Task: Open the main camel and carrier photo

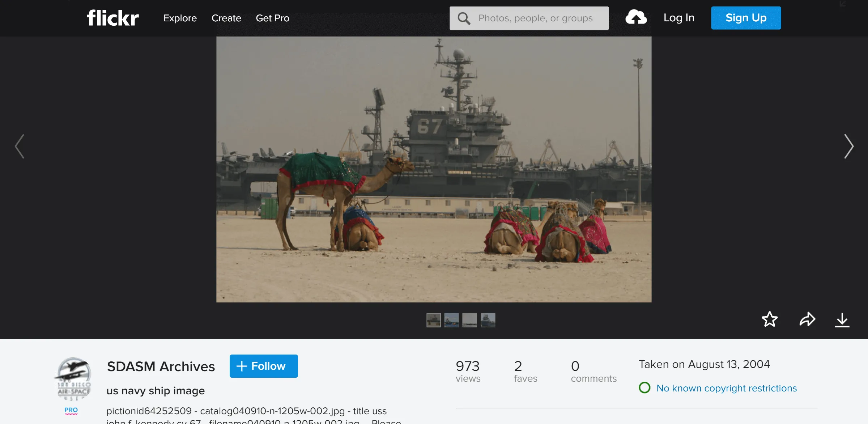Action: click(x=434, y=169)
